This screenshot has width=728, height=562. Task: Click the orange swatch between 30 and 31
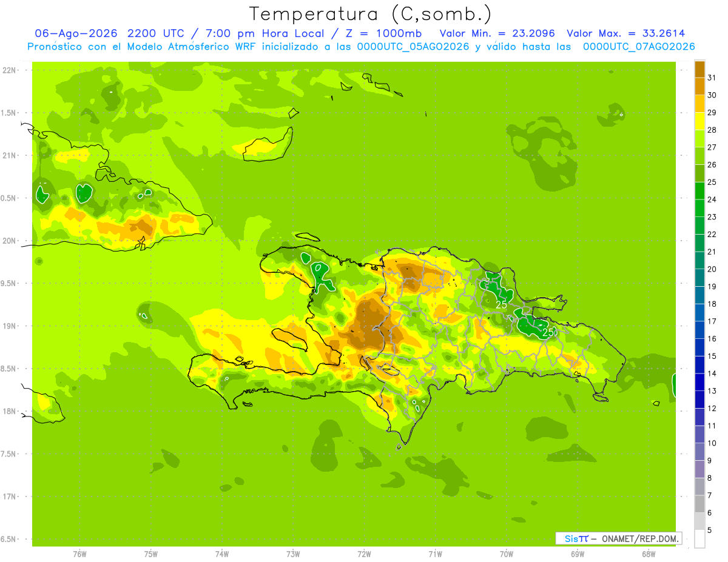click(699, 87)
